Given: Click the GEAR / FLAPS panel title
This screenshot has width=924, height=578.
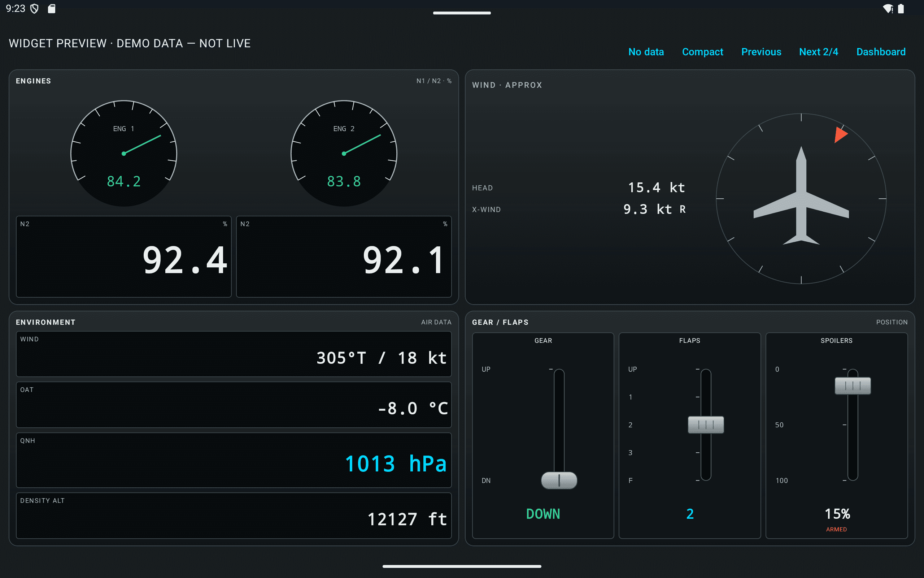Looking at the screenshot, I should [x=500, y=322].
